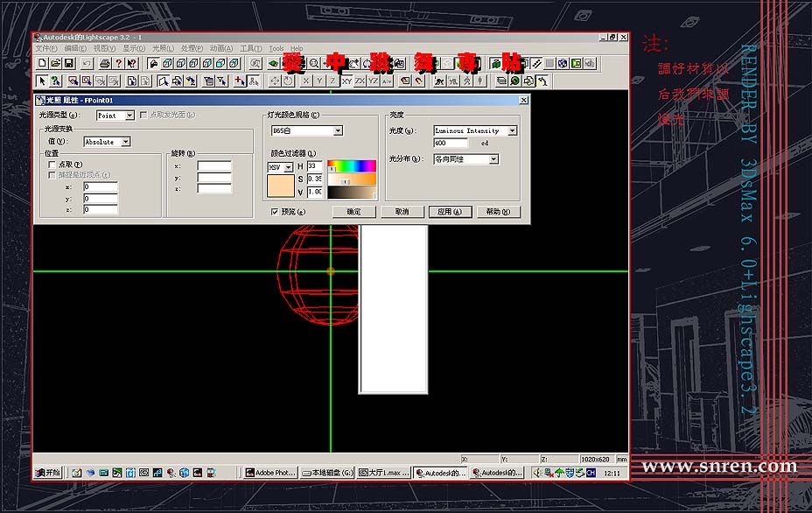The height and width of the screenshot is (513, 812).
Task: Open the 动画(A) menu
Action: point(221,48)
